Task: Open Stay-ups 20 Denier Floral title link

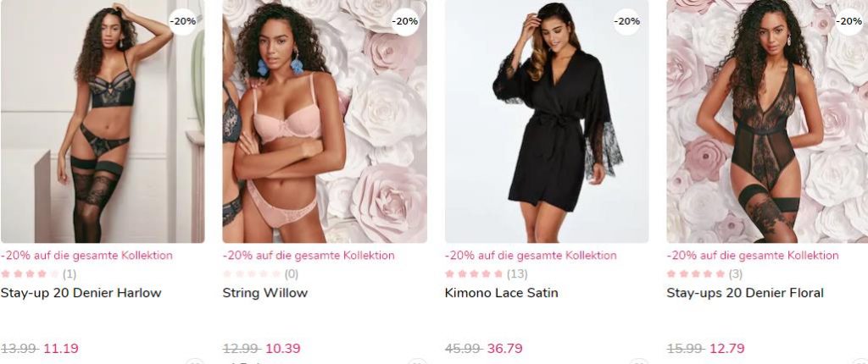Action: click(x=745, y=293)
